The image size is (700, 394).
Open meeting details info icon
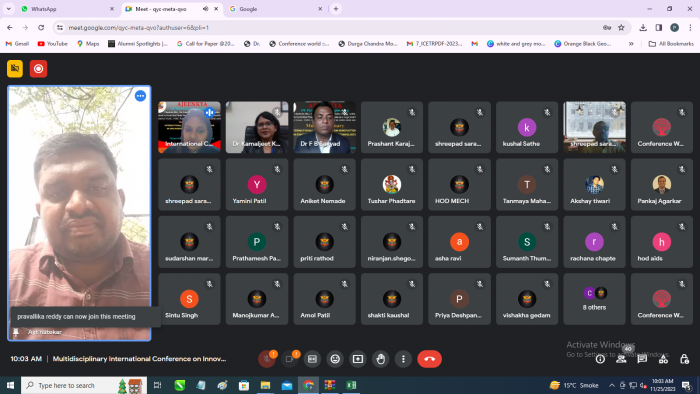600,359
